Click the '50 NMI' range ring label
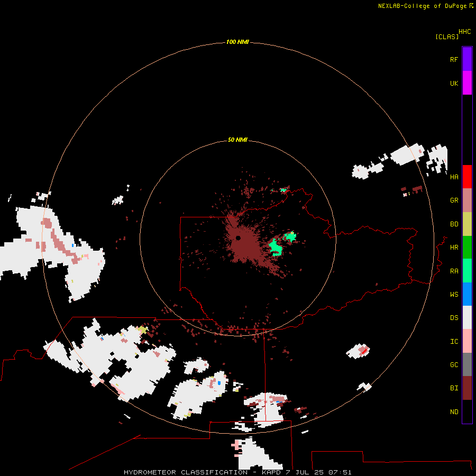 [x=237, y=140]
